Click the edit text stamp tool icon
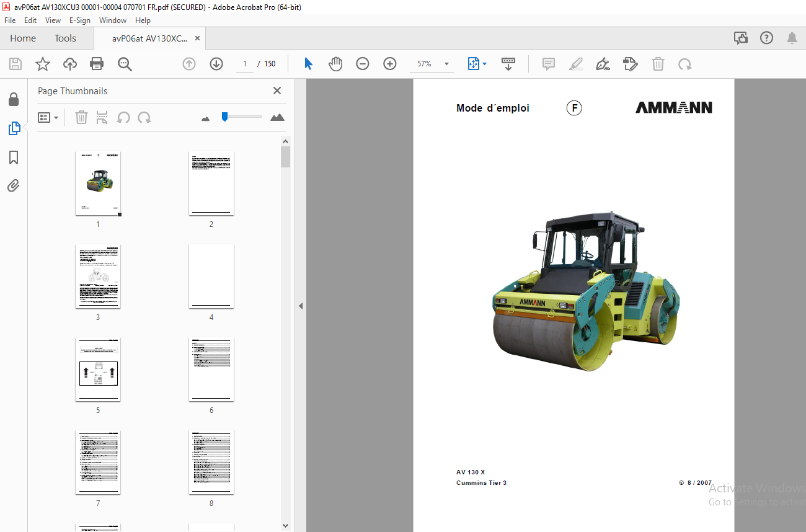 (x=631, y=64)
